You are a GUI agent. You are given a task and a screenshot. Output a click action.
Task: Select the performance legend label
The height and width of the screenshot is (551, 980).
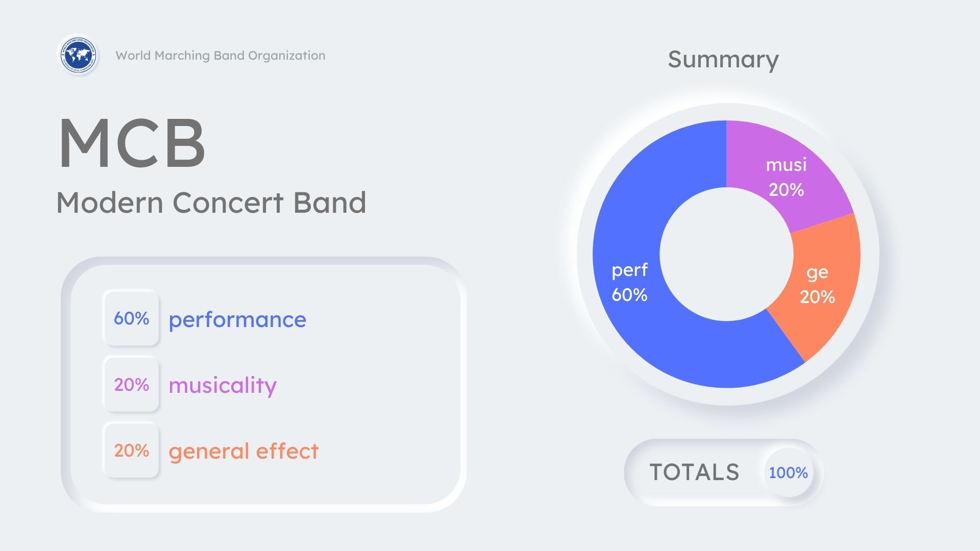237,320
